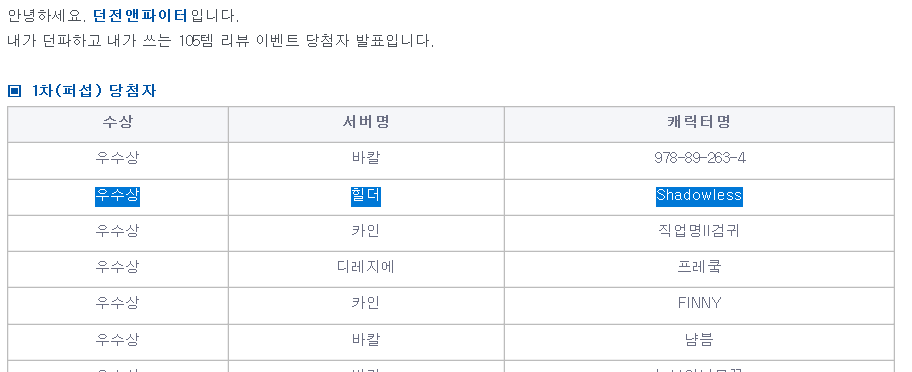
Task: Select the 서버명 column header
Action: [x=366, y=122]
